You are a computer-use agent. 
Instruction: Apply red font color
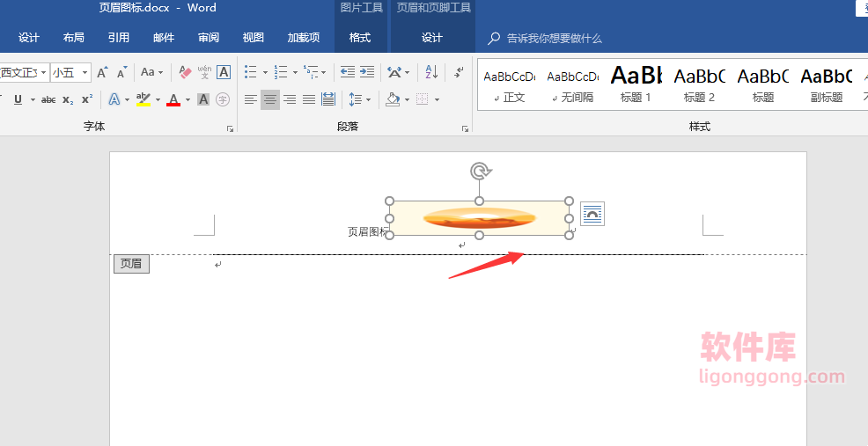(x=173, y=99)
